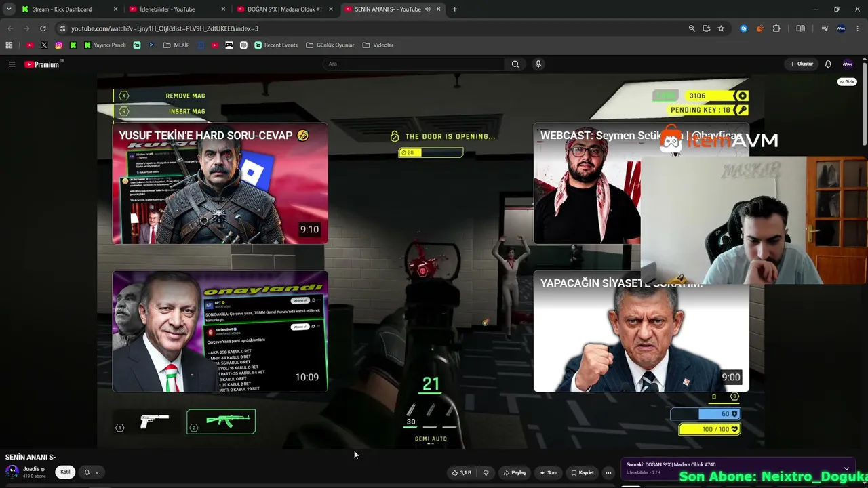The height and width of the screenshot is (488, 868).
Task: Open the 10:09 onaylandı video thumbnail
Action: tap(220, 331)
